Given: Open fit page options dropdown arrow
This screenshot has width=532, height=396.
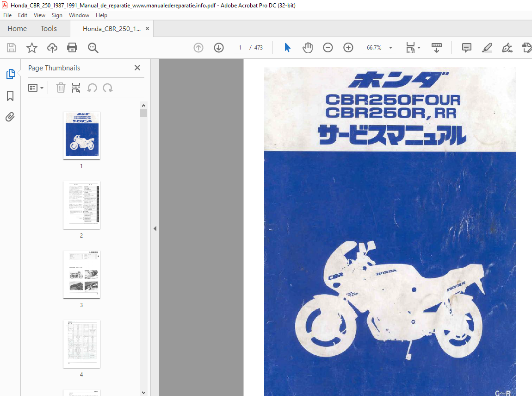Looking at the screenshot, I should [419, 48].
